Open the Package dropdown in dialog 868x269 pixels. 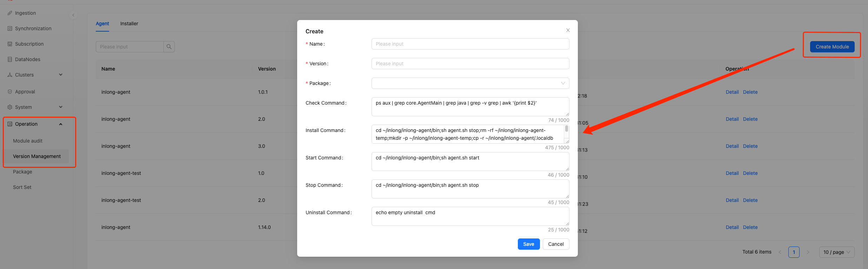click(x=470, y=83)
